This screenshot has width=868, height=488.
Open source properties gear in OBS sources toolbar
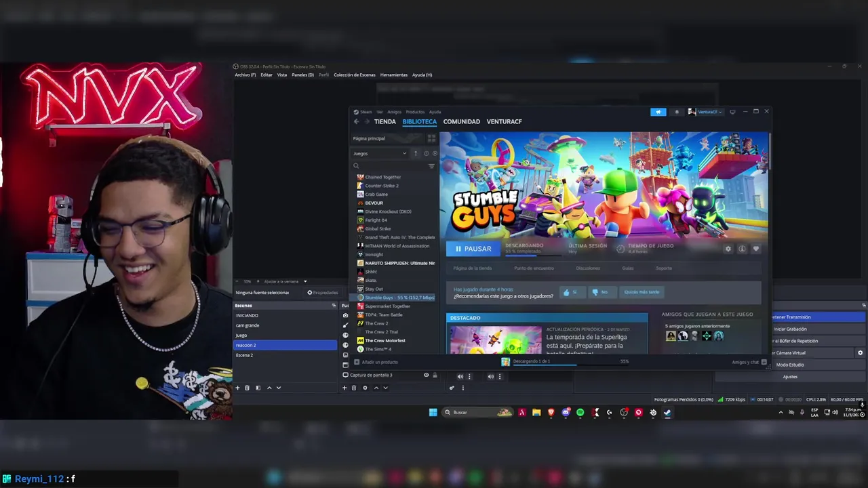click(365, 388)
